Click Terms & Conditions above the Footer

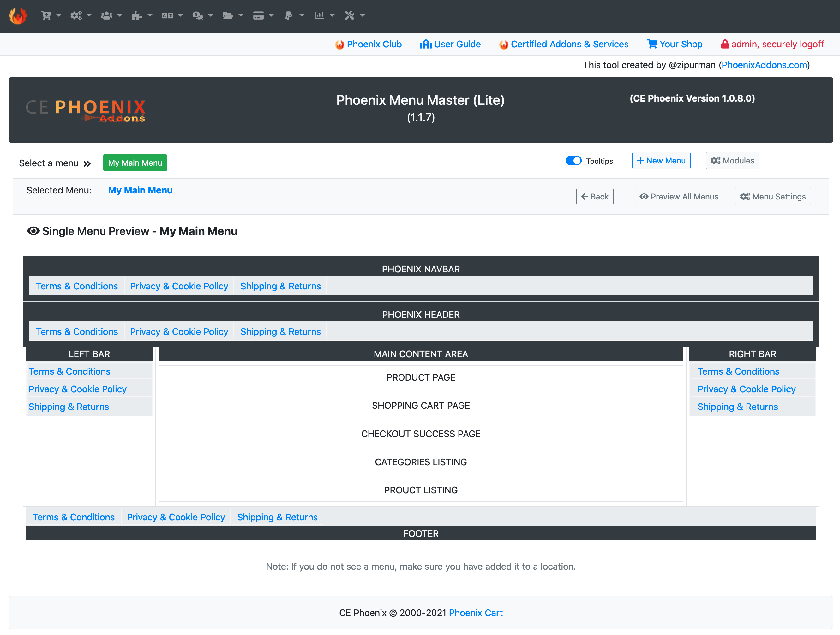pyautogui.click(x=74, y=518)
